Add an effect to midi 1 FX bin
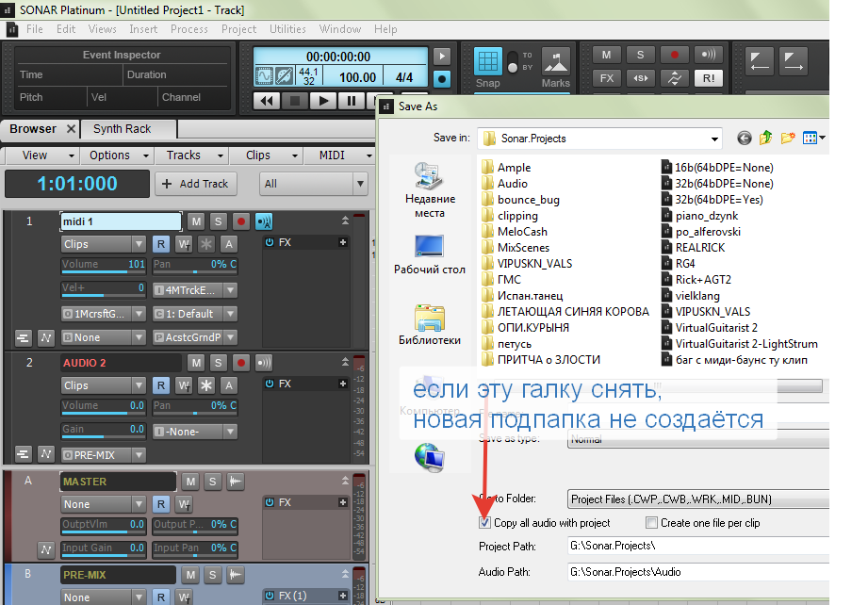The height and width of the screenshot is (605, 868). tap(343, 242)
